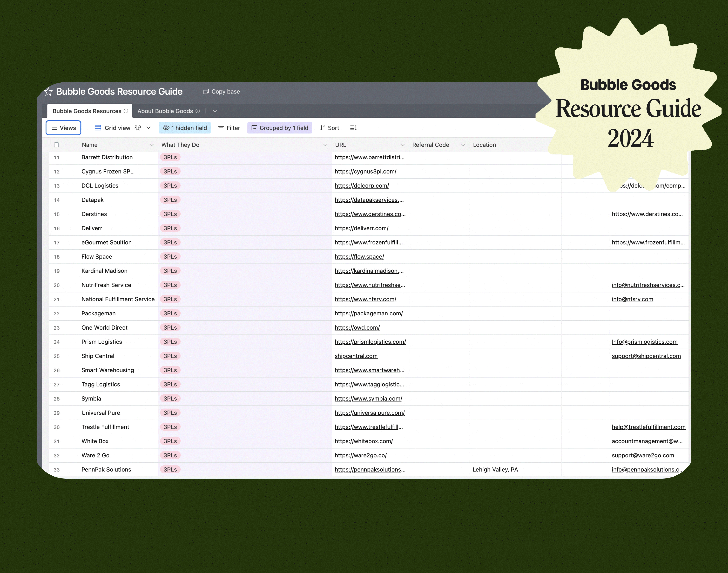Click info icon on Bubble Goods Resources tab
Screen dimensions: 728x573
click(126, 111)
